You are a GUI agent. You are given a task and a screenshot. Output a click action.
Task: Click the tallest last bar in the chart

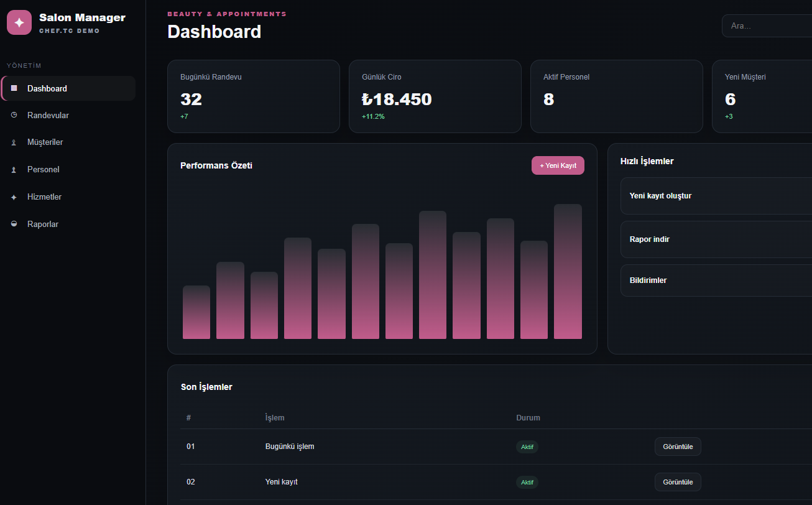pos(568,272)
